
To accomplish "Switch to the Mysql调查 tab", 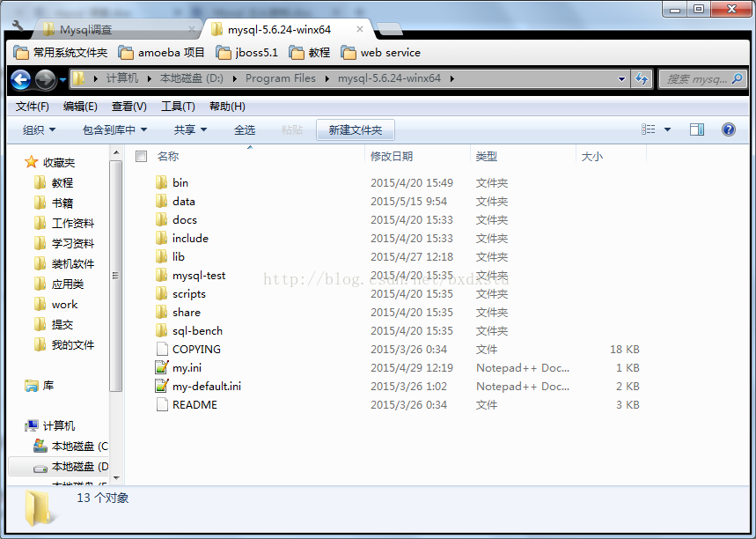I will click(118, 29).
